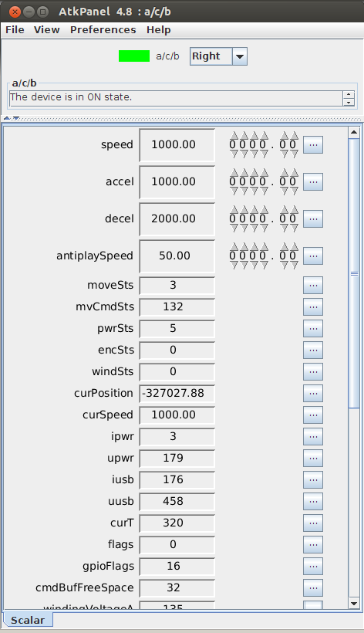
Task: Decrement the last digit of the accel wheel
Action: pos(295,191)
